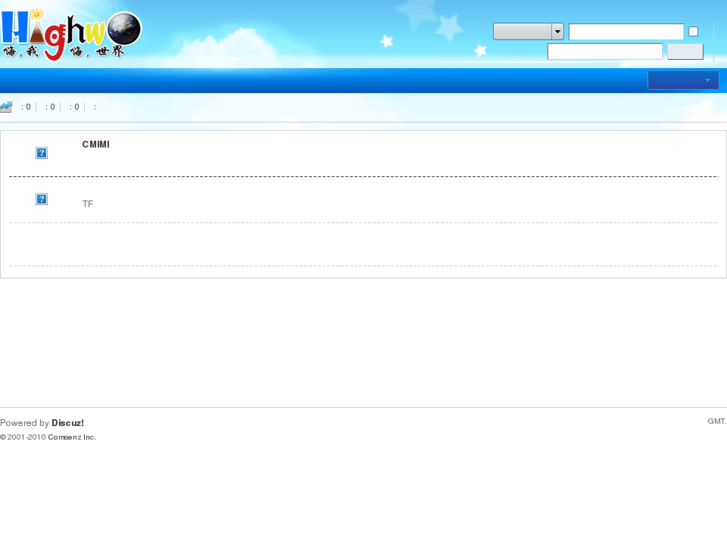Click the GMT text in the footer
The width and height of the screenshot is (727, 545).
(x=717, y=421)
